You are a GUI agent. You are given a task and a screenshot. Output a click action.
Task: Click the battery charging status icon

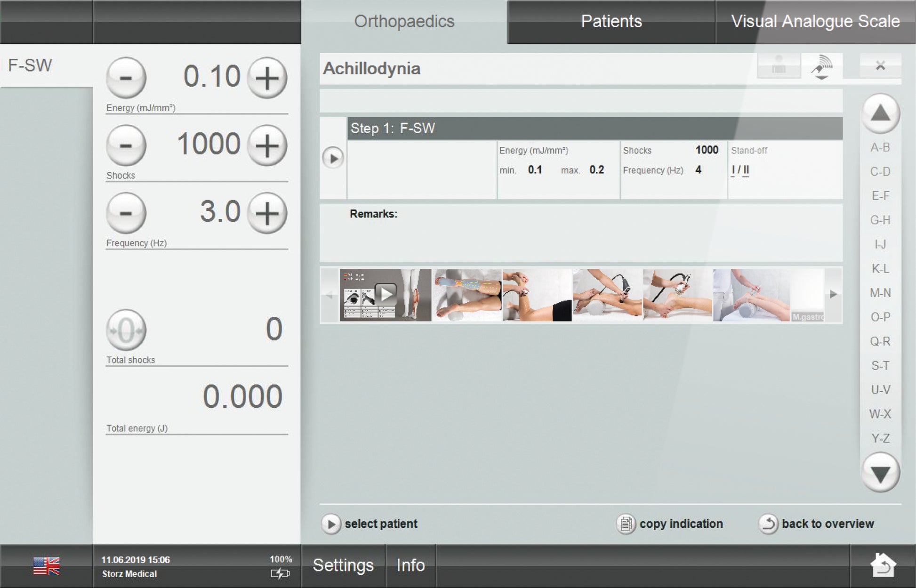(280, 573)
